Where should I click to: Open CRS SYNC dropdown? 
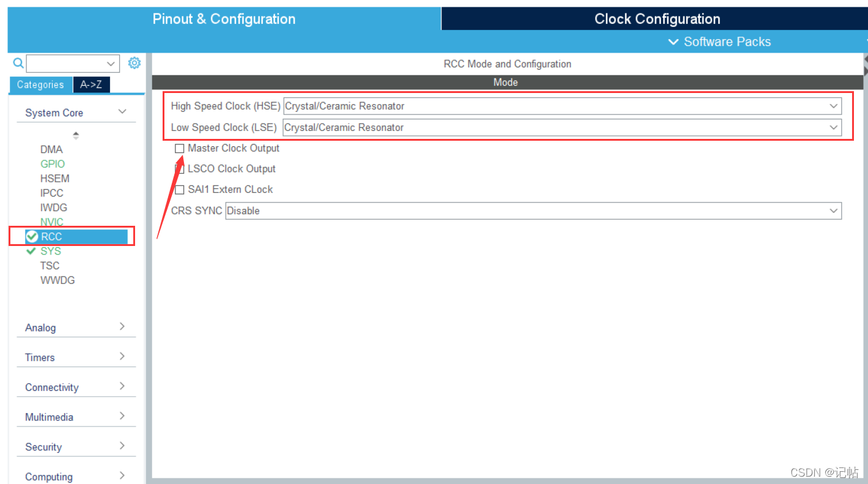tap(533, 211)
